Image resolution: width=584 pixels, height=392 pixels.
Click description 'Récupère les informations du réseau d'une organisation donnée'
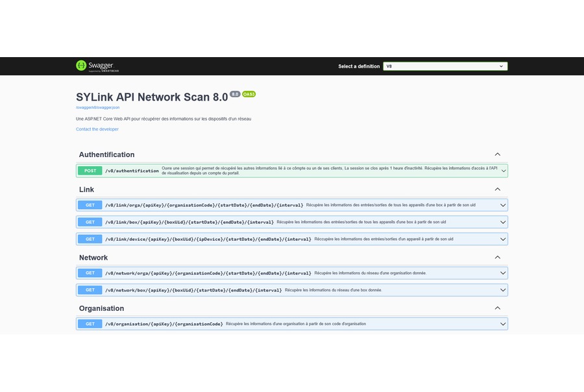click(x=371, y=273)
